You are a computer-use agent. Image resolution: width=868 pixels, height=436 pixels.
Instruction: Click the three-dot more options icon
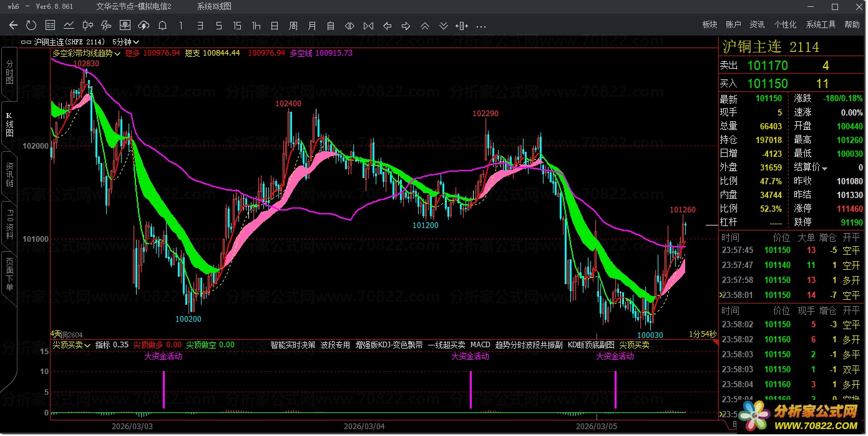coord(481,26)
